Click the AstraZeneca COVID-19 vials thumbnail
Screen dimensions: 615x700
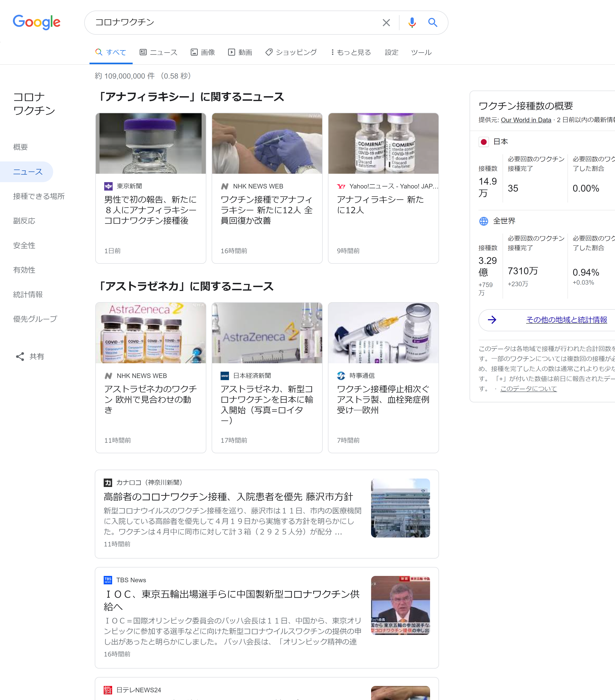(151, 333)
